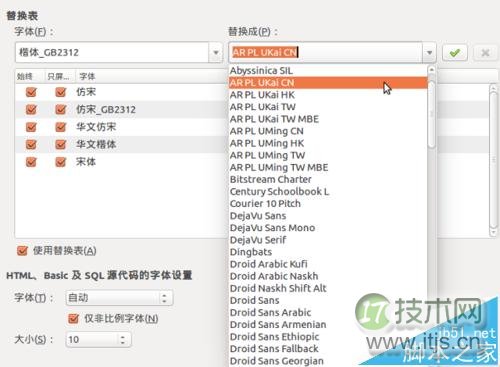
Task: Sort by the 始终 column header
Action: (30, 76)
